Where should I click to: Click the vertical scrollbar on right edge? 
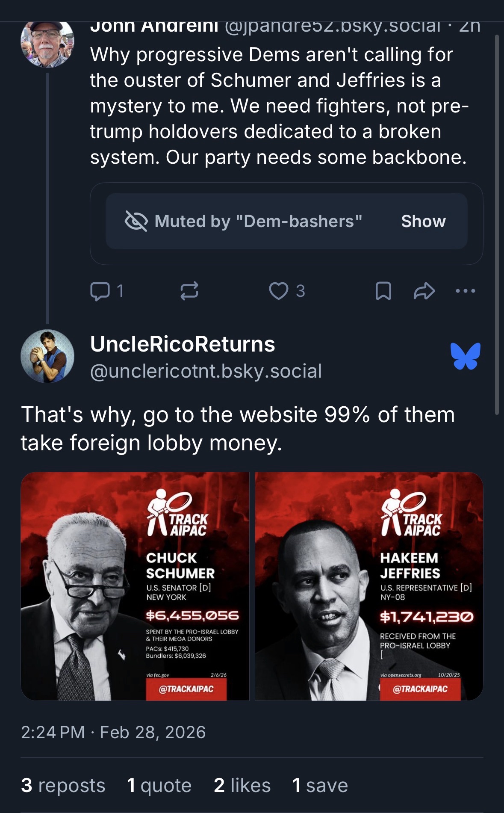coord(497,225)
